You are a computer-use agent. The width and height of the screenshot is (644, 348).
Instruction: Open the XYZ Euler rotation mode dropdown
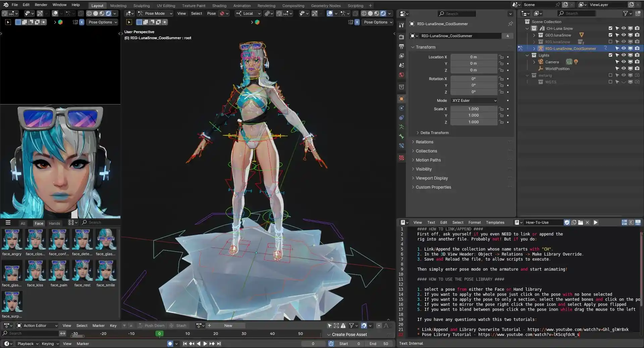click(x=474, y=100)
